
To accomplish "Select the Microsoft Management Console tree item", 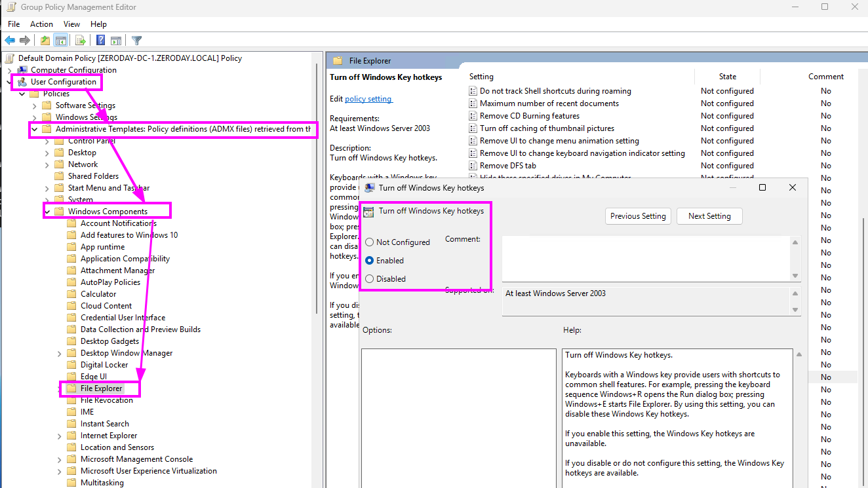I will tap(136, 459).
